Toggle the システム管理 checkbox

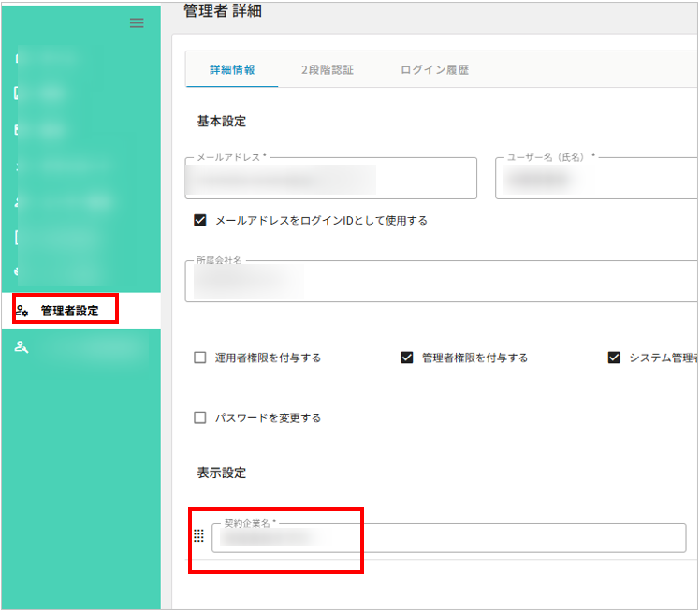[x=614, y=358]
